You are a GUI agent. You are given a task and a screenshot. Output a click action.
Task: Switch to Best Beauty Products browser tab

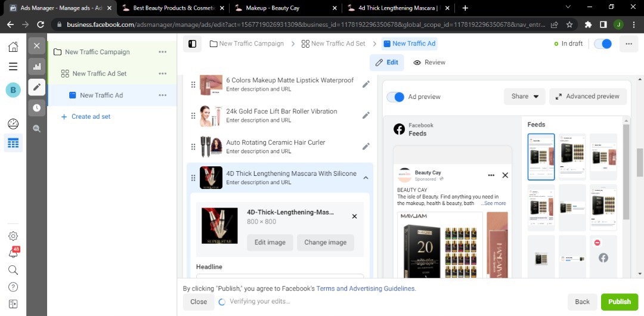coord(175,8)
